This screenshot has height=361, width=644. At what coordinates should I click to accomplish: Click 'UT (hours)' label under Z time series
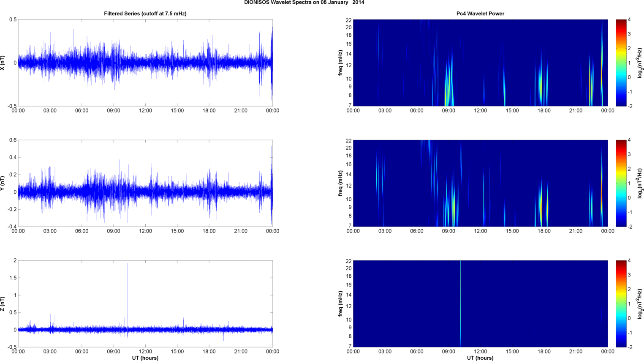(x=145, y=358)
